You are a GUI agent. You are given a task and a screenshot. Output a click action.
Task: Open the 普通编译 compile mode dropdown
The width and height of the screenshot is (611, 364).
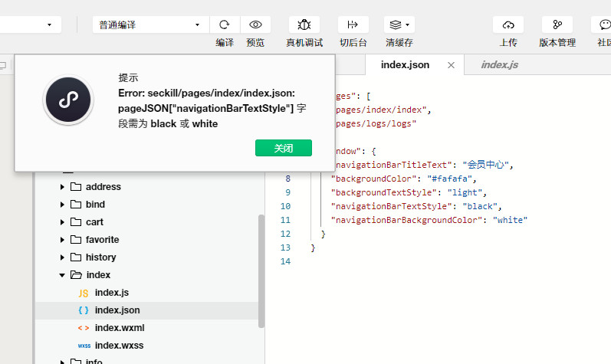coord(149,25)
